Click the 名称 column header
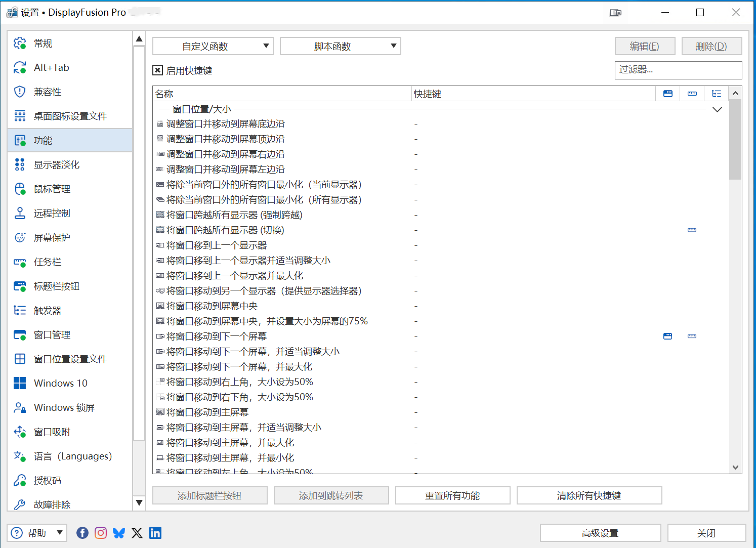Viewport: 756px width, 548px height. [x=282, y=94]
